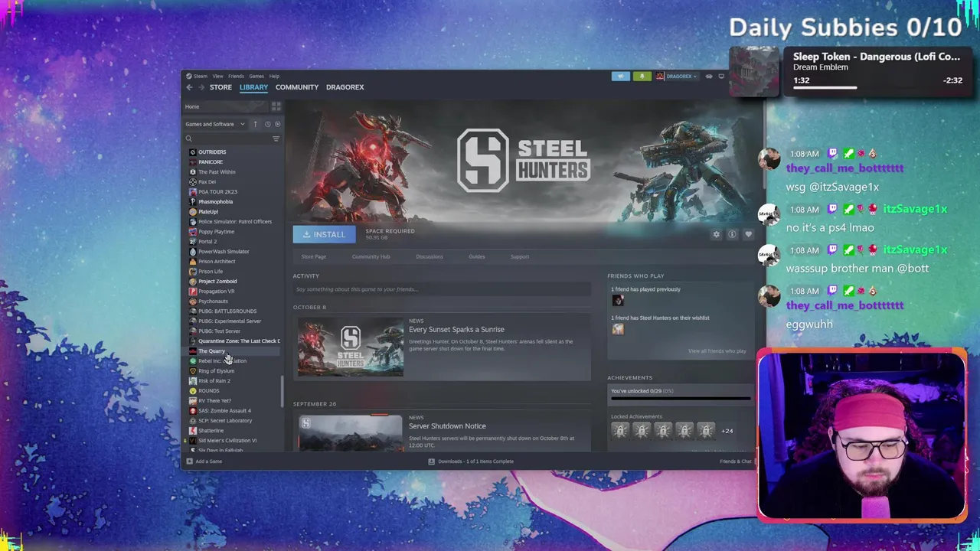Click the SCP: Secret Laboratory game icon
Image resolution: width=980 pixels, height=551 pixels.
click(x=192, y=421)
